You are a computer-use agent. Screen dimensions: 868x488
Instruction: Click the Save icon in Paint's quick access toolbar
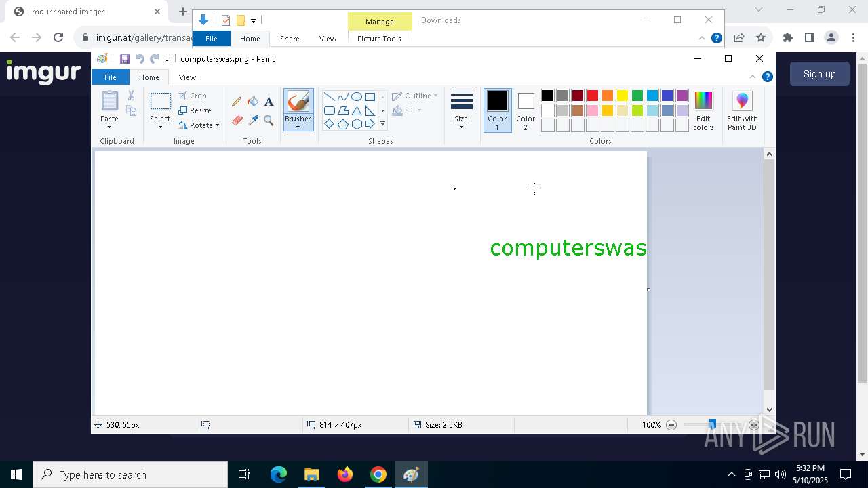tap(125, 59)
